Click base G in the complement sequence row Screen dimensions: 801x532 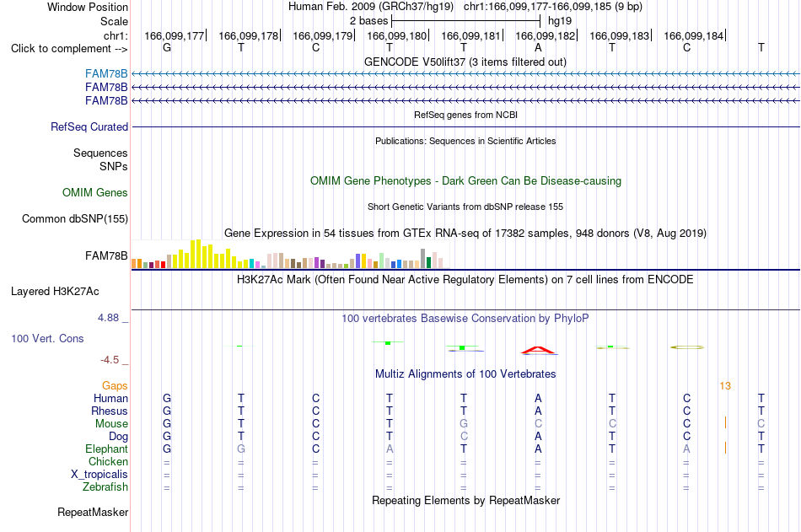coord(167,47)
